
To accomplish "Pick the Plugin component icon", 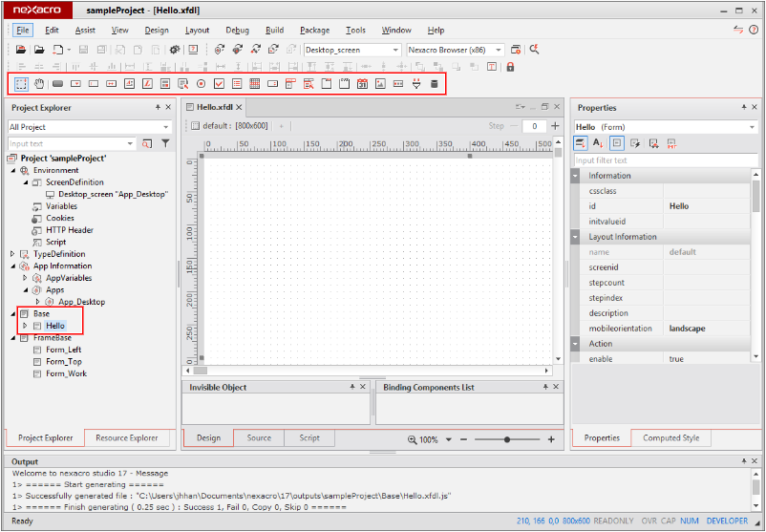I will 416,84.
